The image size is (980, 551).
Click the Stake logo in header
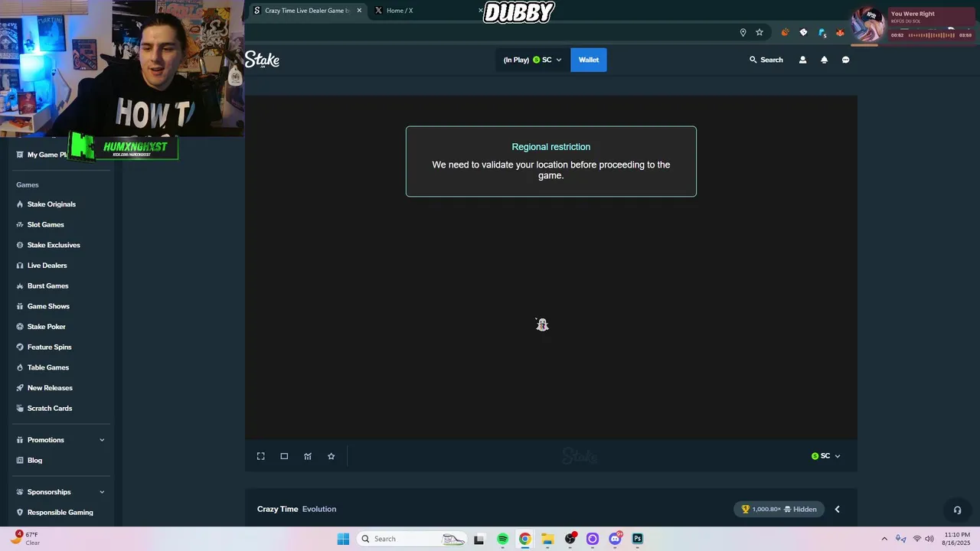point(262,60)
